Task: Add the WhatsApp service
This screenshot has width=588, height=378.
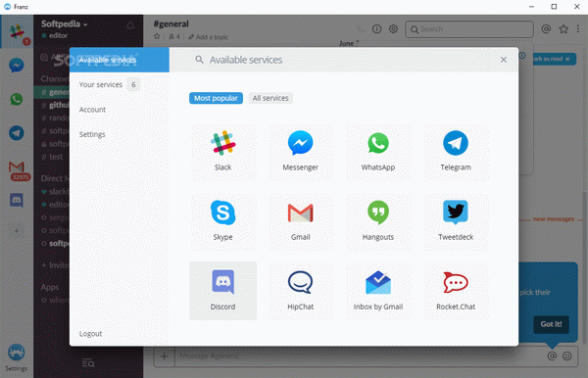Action: pyautogui.click(x=378, y=152)
